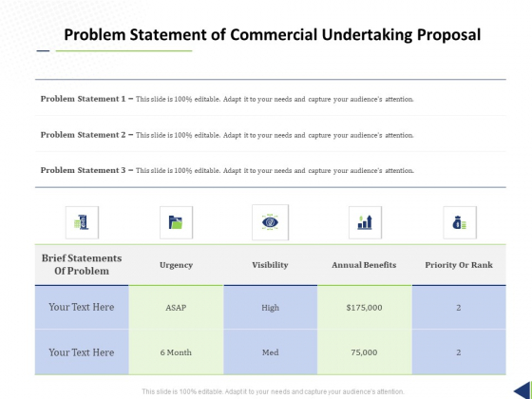Click the 'Problem Statement 1' line

(227, 99)
